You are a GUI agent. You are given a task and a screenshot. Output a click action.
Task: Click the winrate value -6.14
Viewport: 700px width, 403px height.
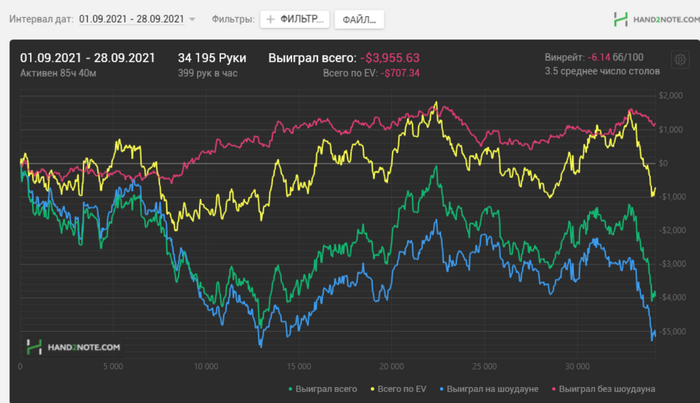tap(599, 57)
